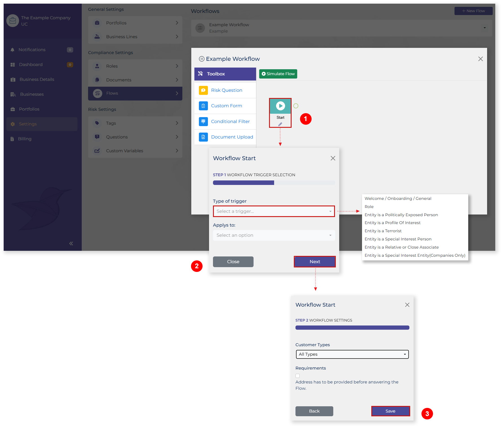This screenshot has height=429, width=504.
Task: Click the Conditional Filter signpost icon
Action: pyautogui.click(x=203, y=122)
